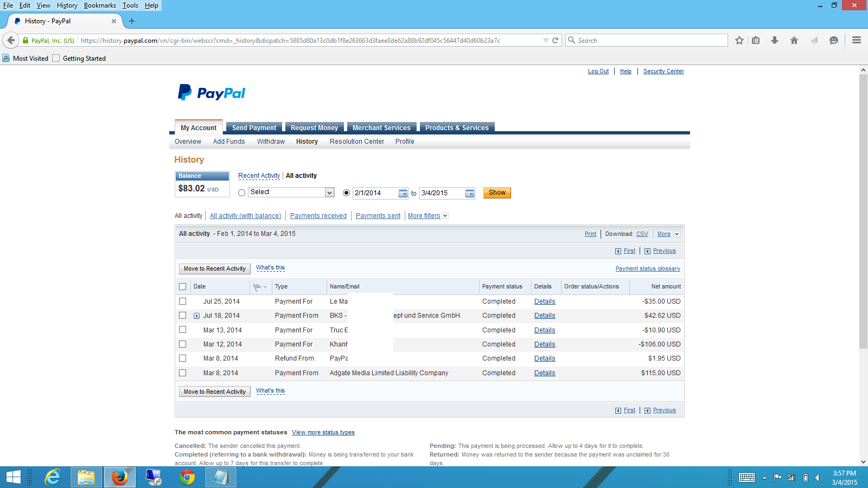Viewport: 868px width, 488px height.
Task: Open Details for the -$106.00 USD payment
Action: pyautogui.click(x=545, y=344)
